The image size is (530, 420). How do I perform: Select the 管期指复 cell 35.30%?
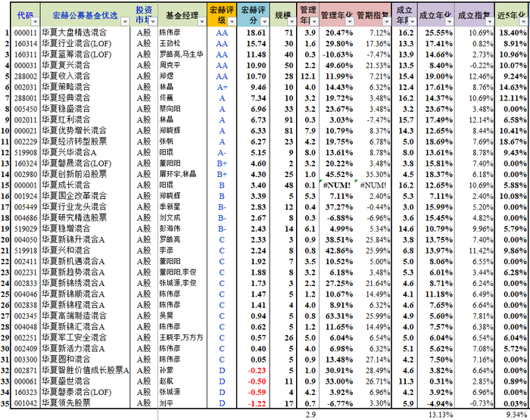tap(373, 174)
